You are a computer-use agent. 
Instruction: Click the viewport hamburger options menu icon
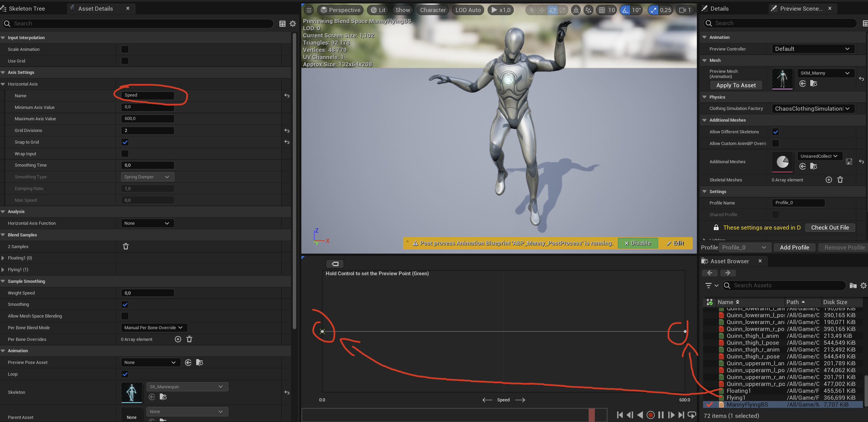(x=309, y=10)
